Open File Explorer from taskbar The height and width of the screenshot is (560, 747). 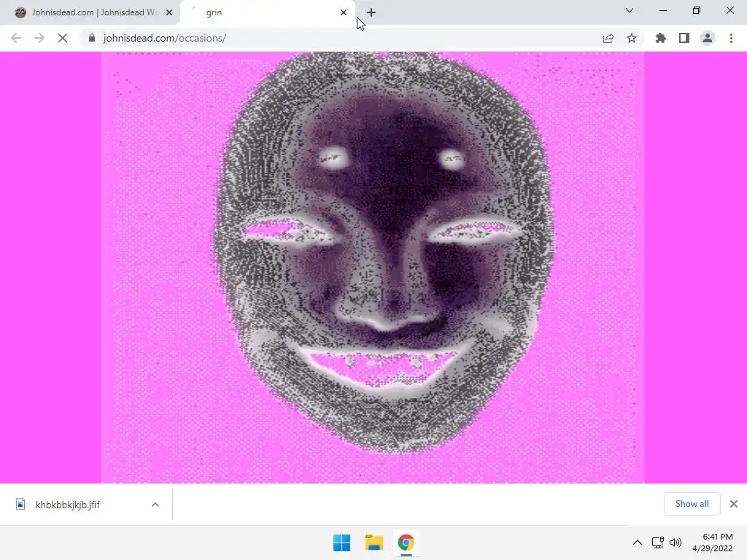374,542
